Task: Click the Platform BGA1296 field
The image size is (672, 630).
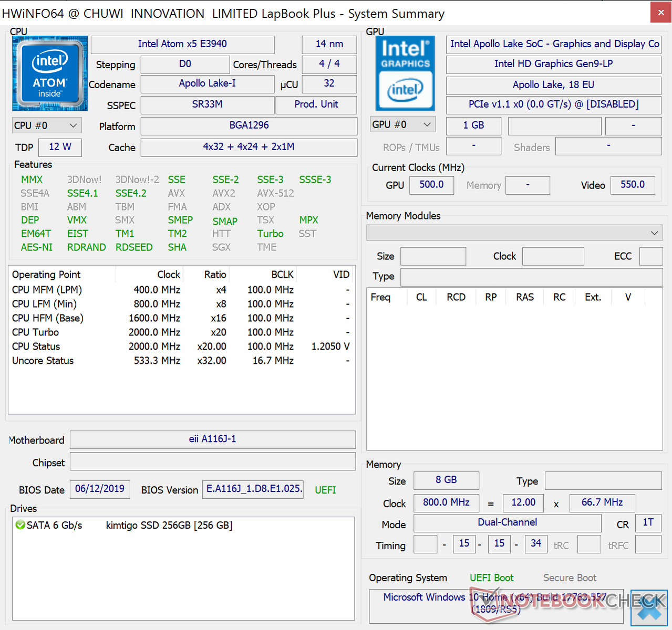Action: [249, 125]
